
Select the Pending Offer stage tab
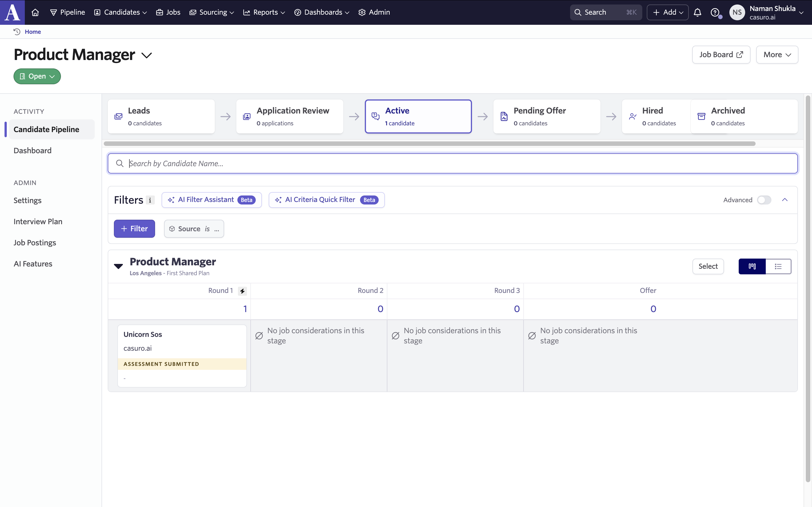(x=547, y=116)
